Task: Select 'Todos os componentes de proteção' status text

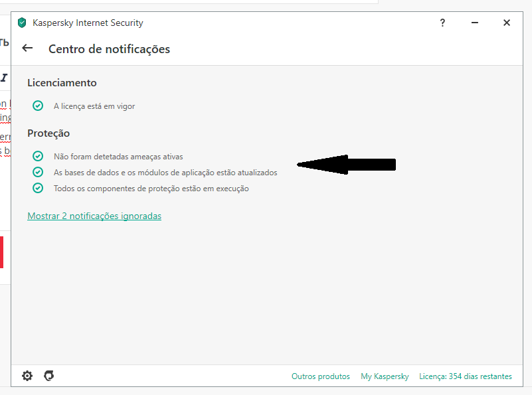Action: pos(151,189)
